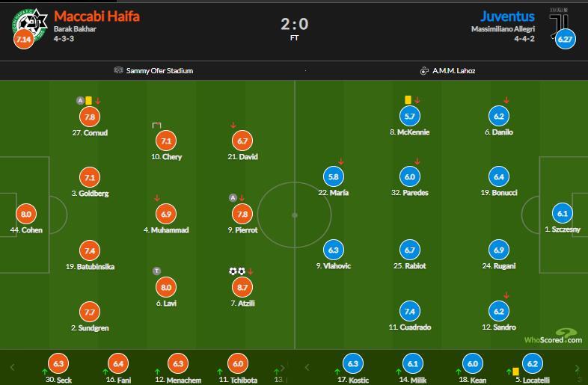Select Cuadrado's 7.4 rating badge
Screen dimensions: 588x385
click(x=408, y=311)
